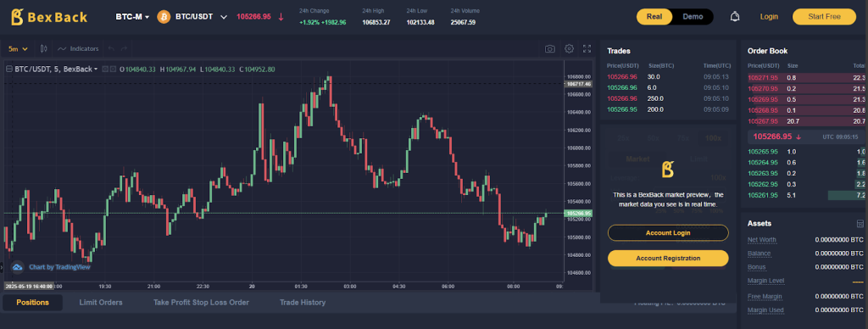The height and width of the screenshot is (329, 868).
Task: Open Take Profit Stop Loss Order tab
Action: point(201,303)
